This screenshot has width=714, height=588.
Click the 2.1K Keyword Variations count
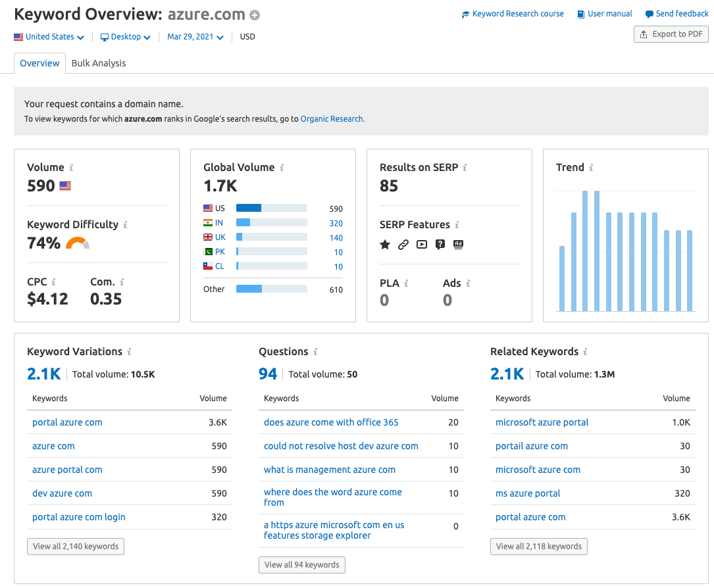(43, 374)
